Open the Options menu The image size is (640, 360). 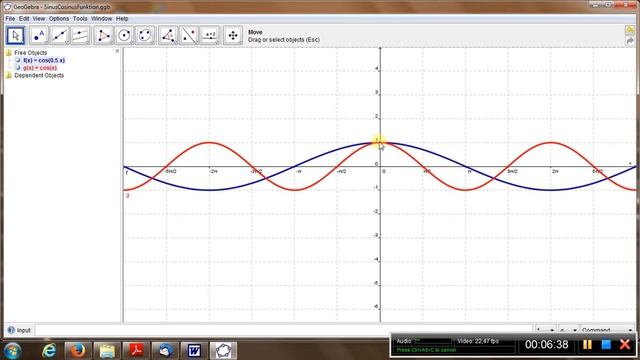59,19
